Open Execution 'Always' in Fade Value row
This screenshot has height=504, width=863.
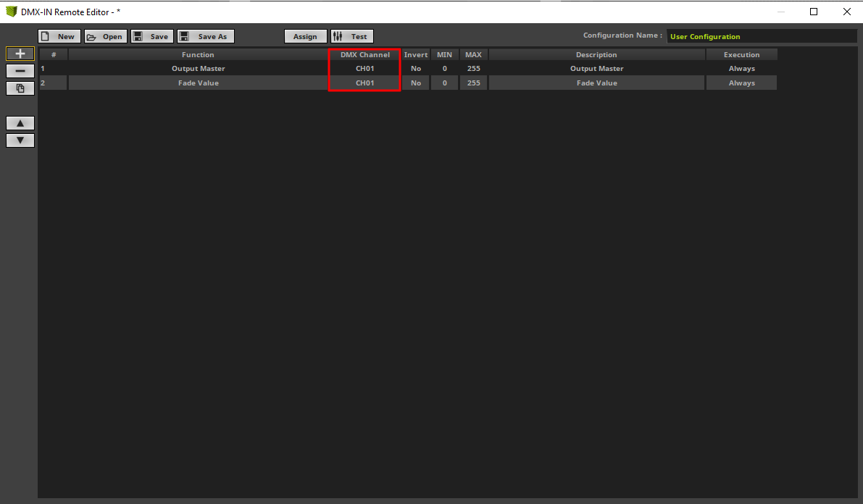[x=741, y=83]
